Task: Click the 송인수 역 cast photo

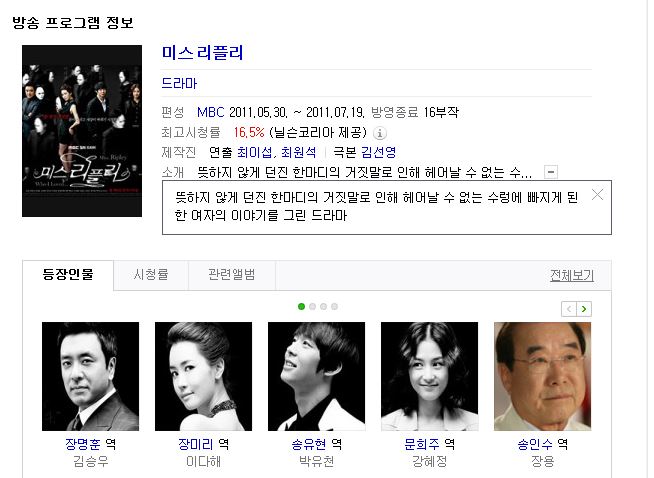Action: click(x=542, y=376)
